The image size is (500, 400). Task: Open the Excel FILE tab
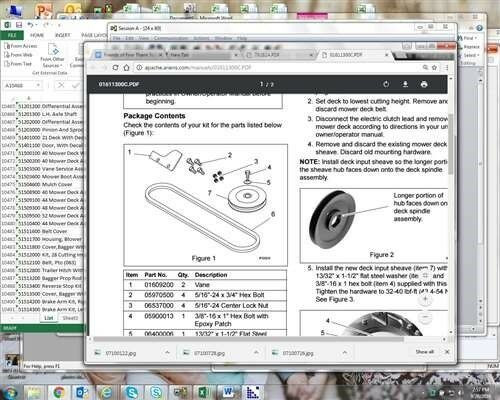pos(12,35)
